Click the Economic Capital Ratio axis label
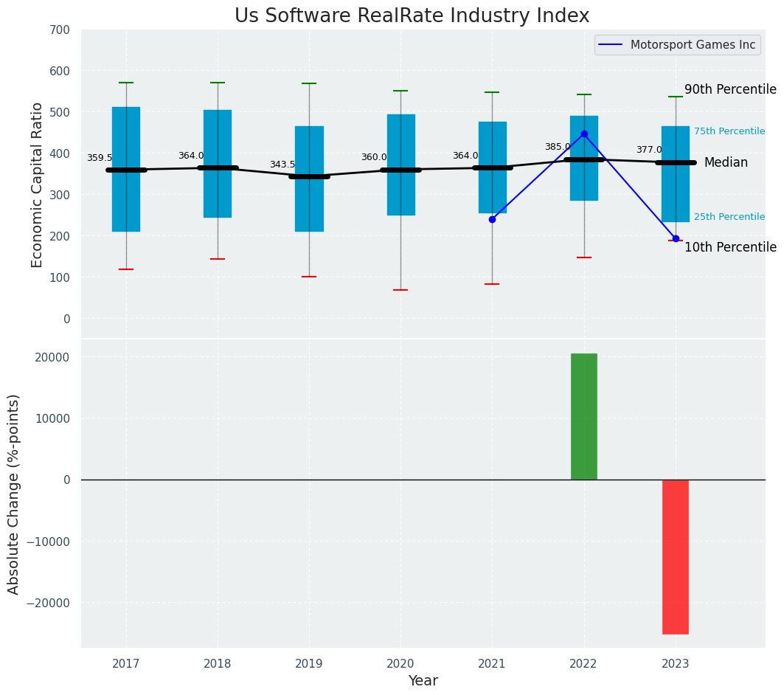784x695 pixels. pyautogui.click(x=38, y=184)
